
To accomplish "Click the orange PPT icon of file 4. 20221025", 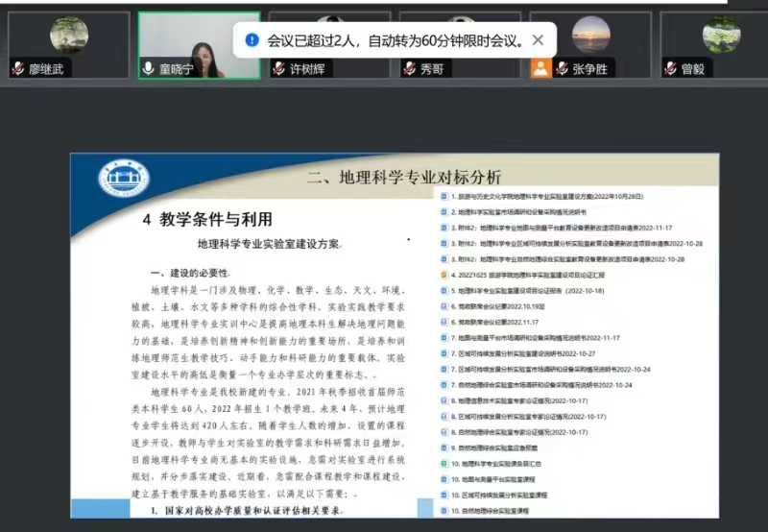I will point(444,274).
